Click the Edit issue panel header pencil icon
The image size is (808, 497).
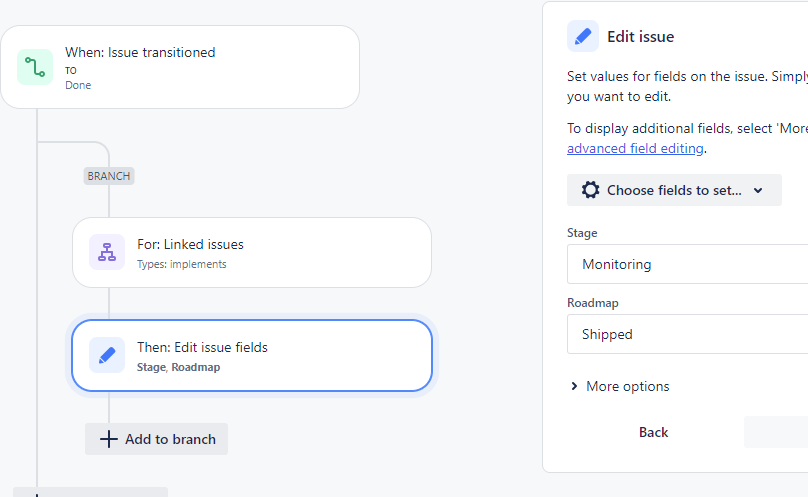(x=583, y=36)
